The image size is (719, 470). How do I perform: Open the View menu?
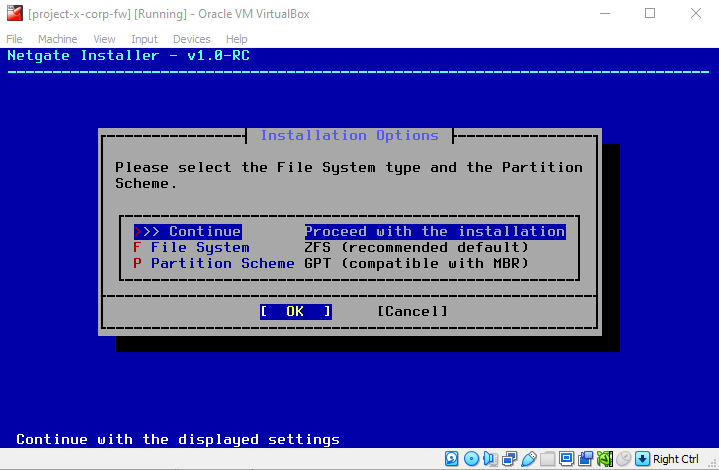(x=104, y=39)
